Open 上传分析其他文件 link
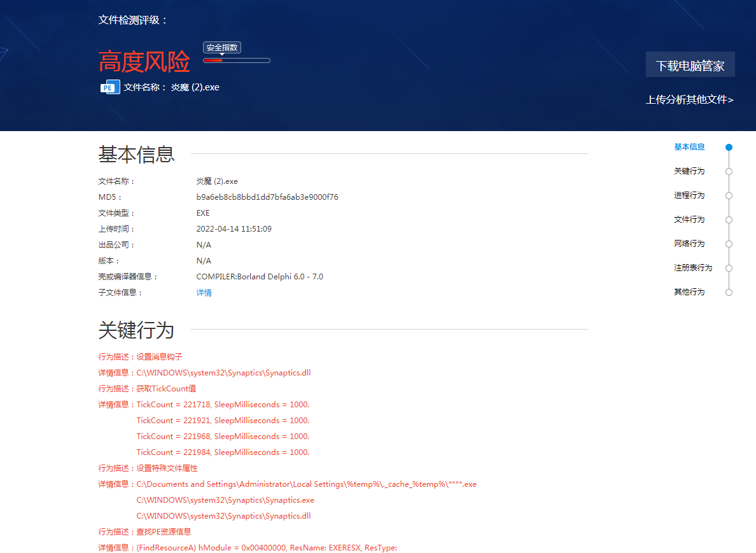The height and width of the screenshot is (553, 756). (689, 100)
